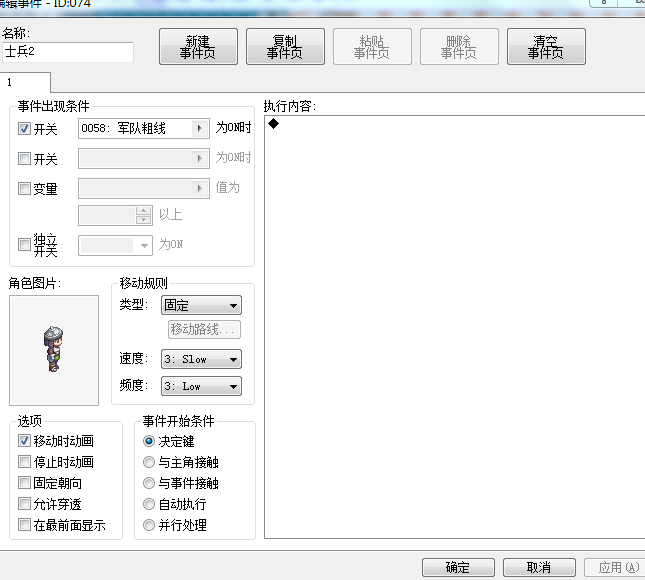The height and width of the screenshot is (580, 645).
Task: Select the 并行处理 trigger radio button
Action: pyautogui.click(x=148, y=525)
